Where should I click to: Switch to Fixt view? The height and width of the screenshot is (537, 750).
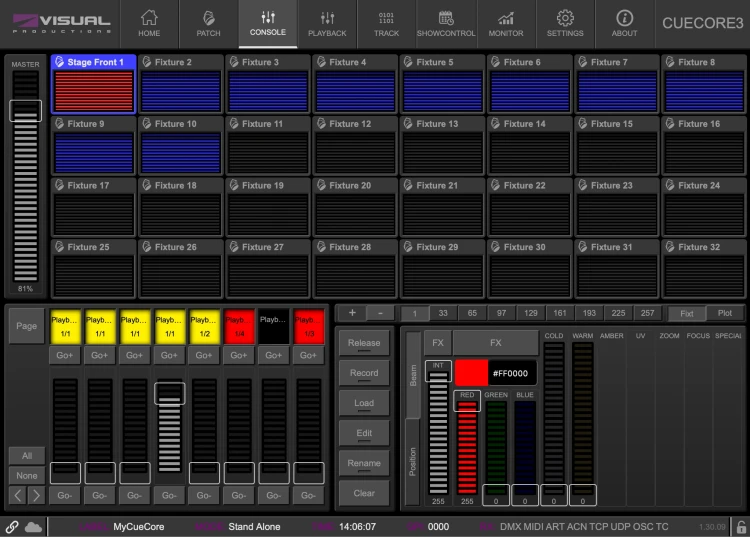[687, 313]
